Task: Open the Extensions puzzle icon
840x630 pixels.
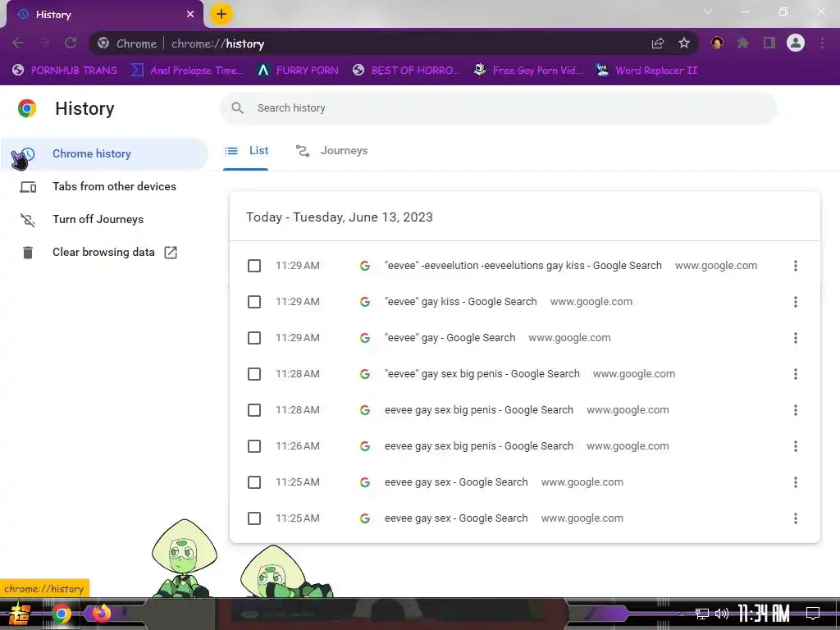Action: pyautogui.click(x=743, y=43)
